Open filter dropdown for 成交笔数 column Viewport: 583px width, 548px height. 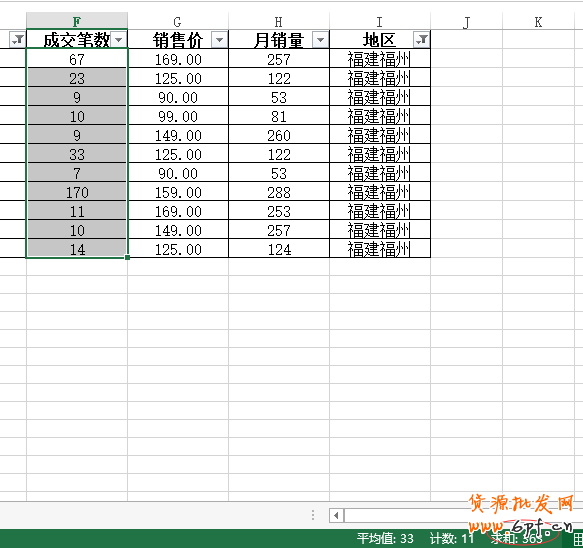coord(119,39)
